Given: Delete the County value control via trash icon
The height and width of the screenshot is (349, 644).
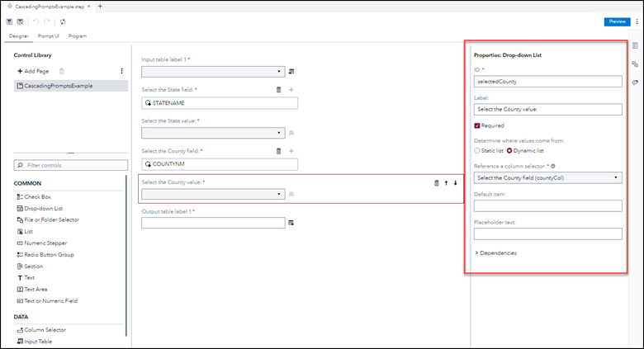Looking at the screenshot, I should coord(437,183).
